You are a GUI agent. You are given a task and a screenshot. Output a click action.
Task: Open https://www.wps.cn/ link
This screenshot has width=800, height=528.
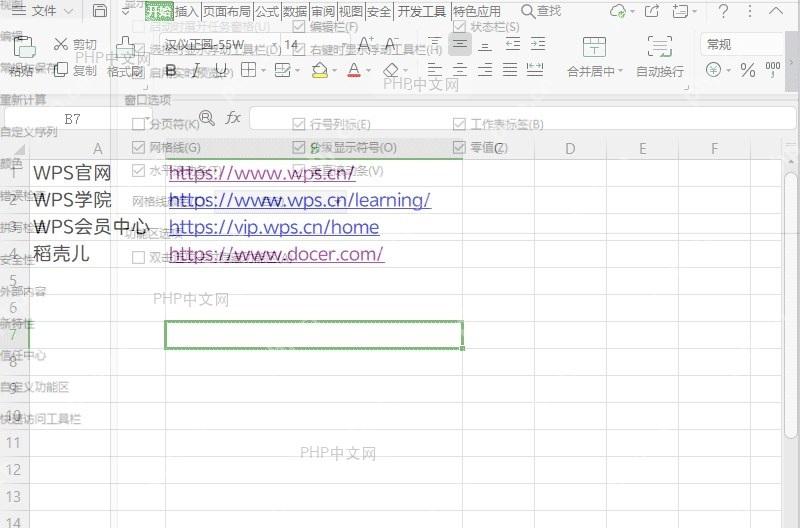[x=262, y=173]
